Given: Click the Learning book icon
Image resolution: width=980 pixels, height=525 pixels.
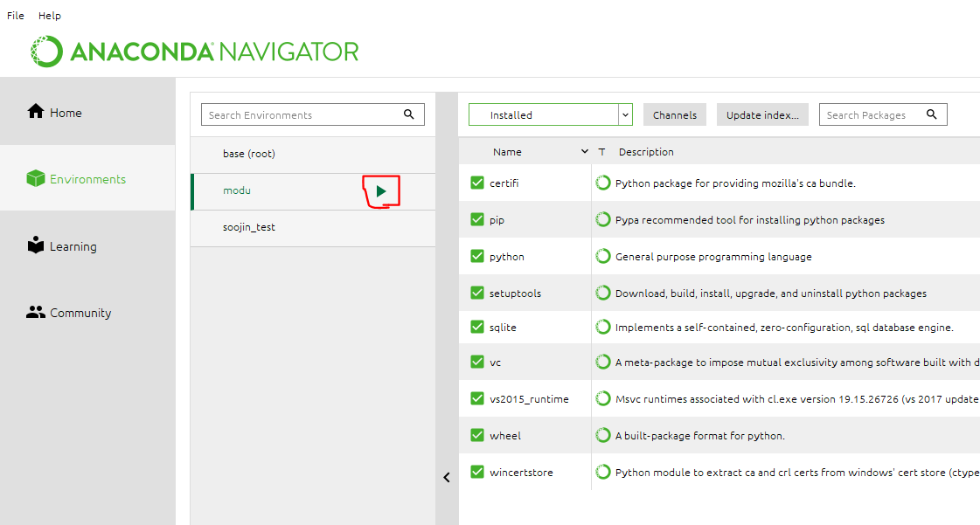Looking at the screenshot, I should [36, 245].
